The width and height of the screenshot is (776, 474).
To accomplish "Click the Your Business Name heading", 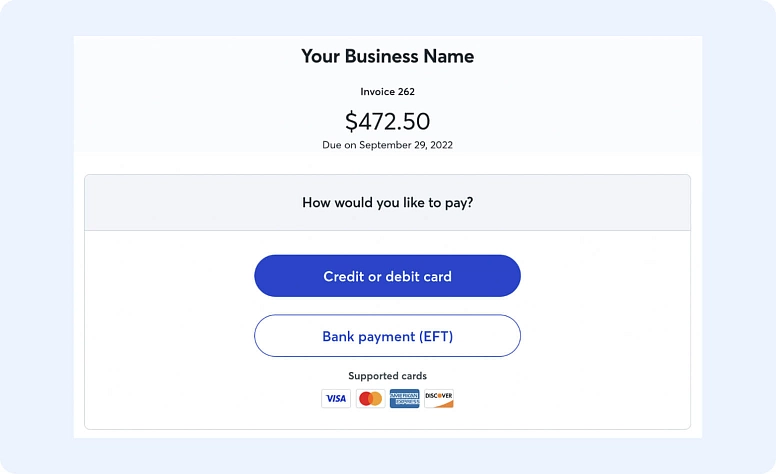I will click(388, 56).
